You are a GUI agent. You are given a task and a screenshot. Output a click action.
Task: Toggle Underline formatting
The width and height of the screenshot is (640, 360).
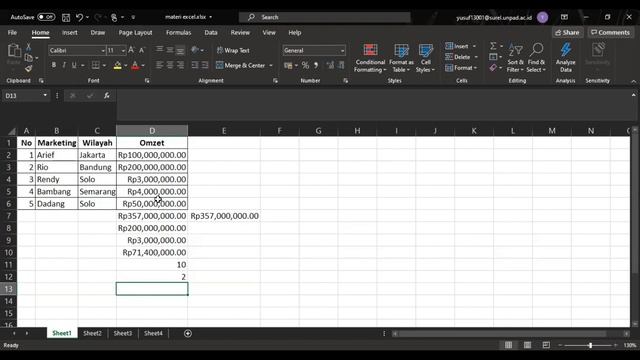[x=74, y=65]
